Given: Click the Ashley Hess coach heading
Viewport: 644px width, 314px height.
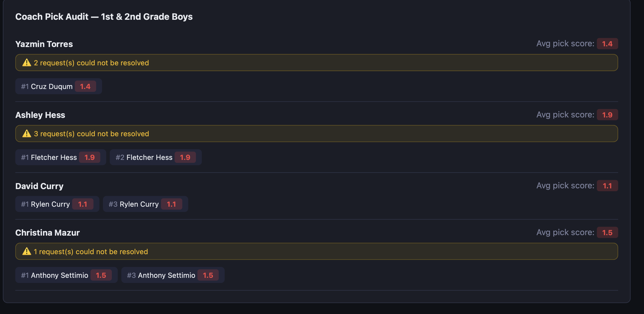Looking at the screenshot, I should tap(40, 115).
